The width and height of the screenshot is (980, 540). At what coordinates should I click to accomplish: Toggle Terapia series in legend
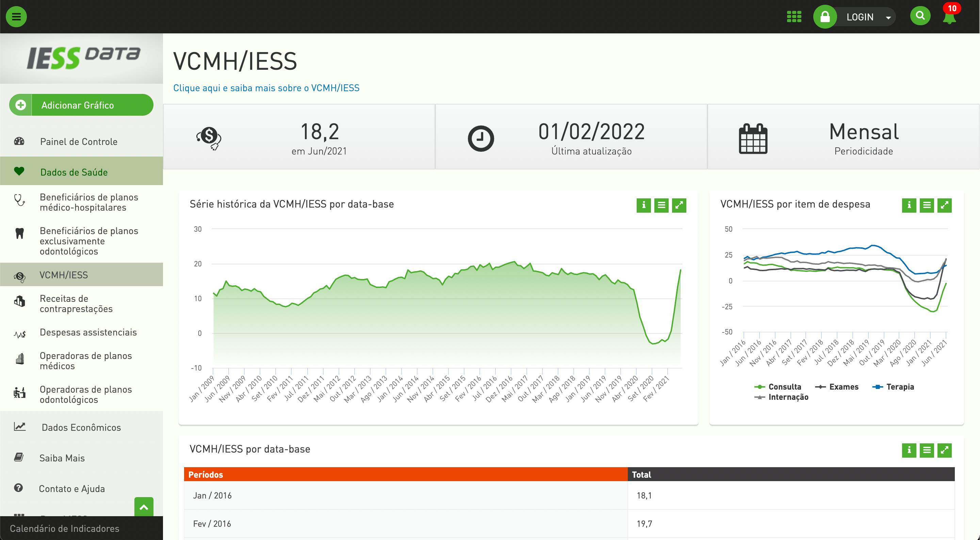893,387
